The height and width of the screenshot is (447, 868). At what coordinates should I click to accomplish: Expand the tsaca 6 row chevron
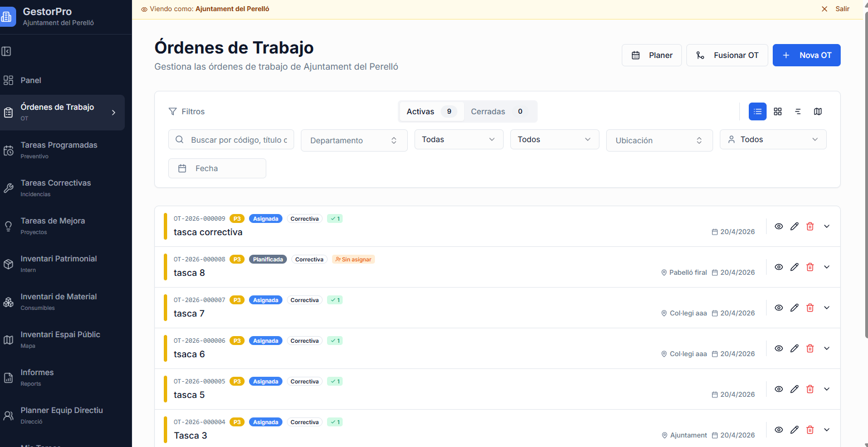(x=827, y=348)
